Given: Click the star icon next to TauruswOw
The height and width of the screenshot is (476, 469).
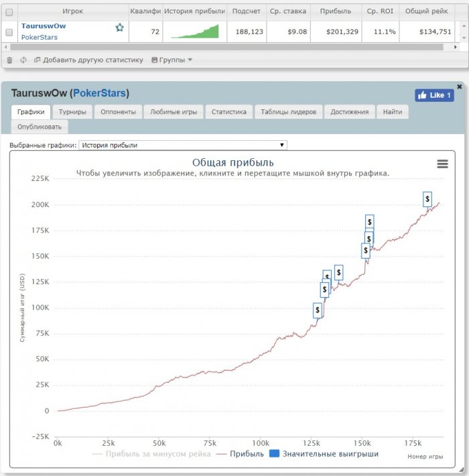Looking at the screenshot, I should 119,27.
